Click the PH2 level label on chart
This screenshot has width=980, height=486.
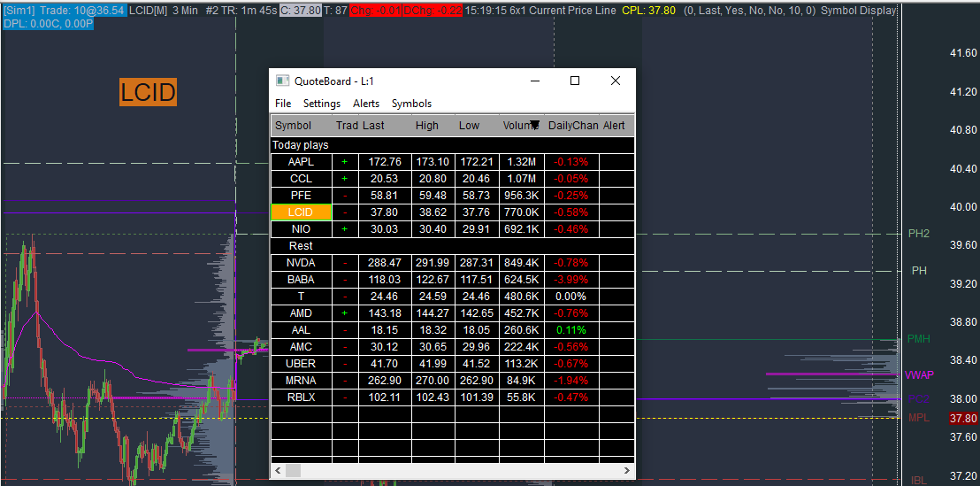click(919, 234)
